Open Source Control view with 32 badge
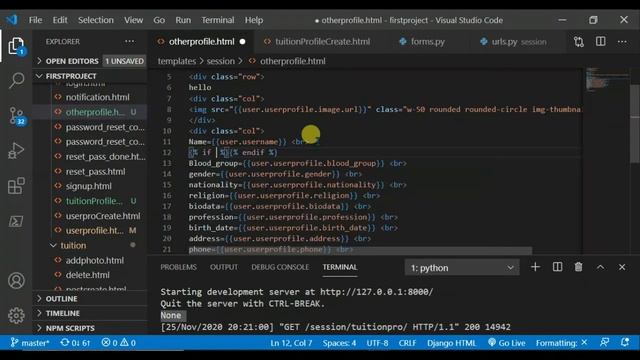This screenshot has width=640, height=360. pyautogui.click(x=16, y=116)
